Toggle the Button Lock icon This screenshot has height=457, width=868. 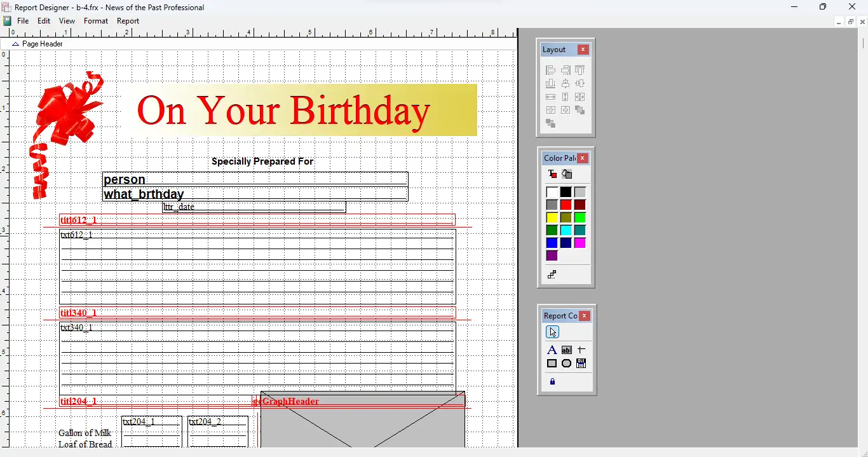pos(552,382)
